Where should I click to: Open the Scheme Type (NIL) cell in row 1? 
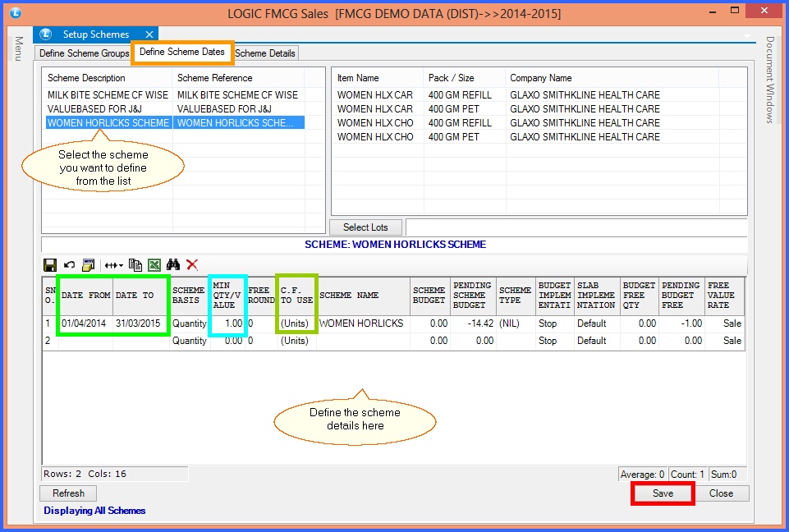tap(516, 323)
